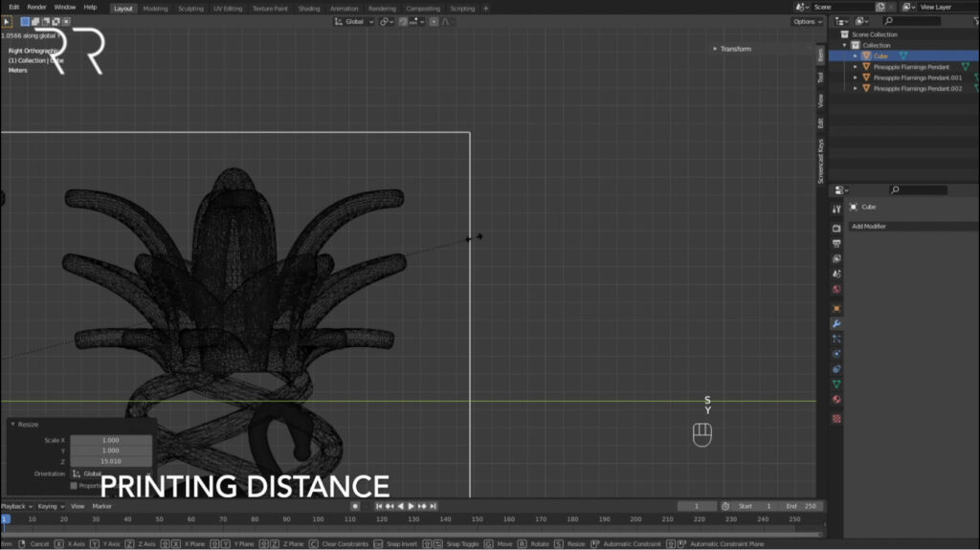Click the Scale X value field
Screen dimensions: 980x550
coord(111,440)
